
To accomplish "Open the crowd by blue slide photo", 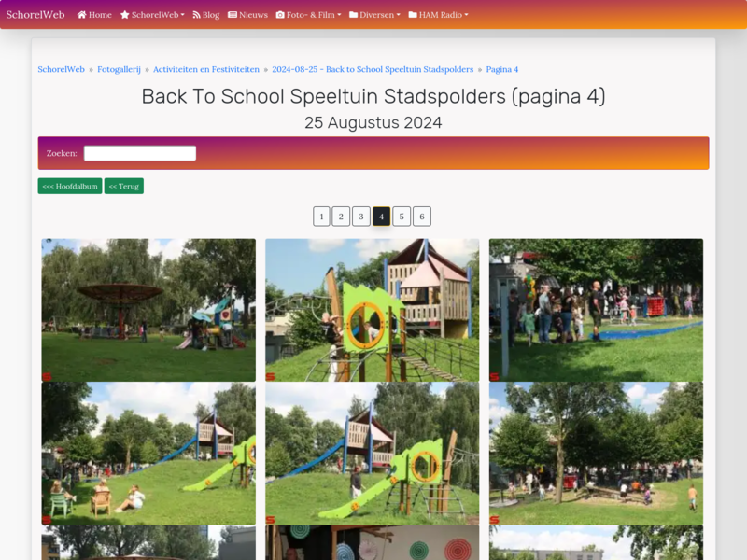I will point(596,310).
